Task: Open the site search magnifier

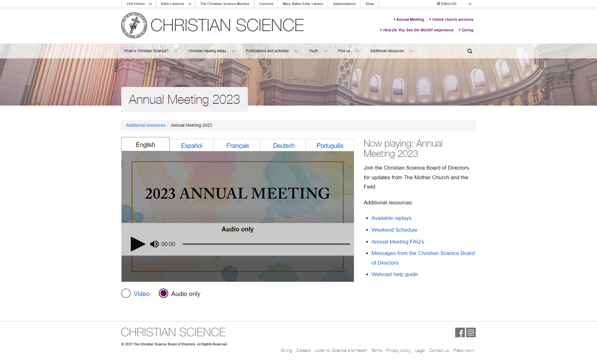Action: pyautogui.click(x=470, y=51)
